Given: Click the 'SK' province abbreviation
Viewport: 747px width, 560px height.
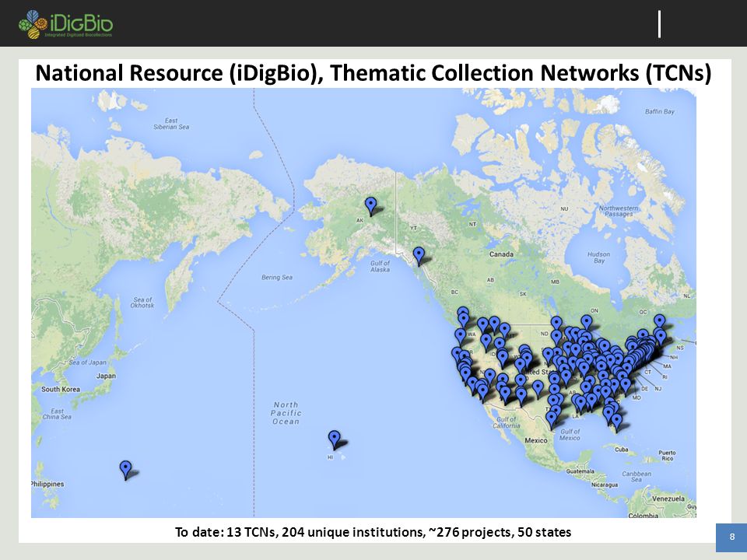Looking at the screenshot, I should click(523, 294).
